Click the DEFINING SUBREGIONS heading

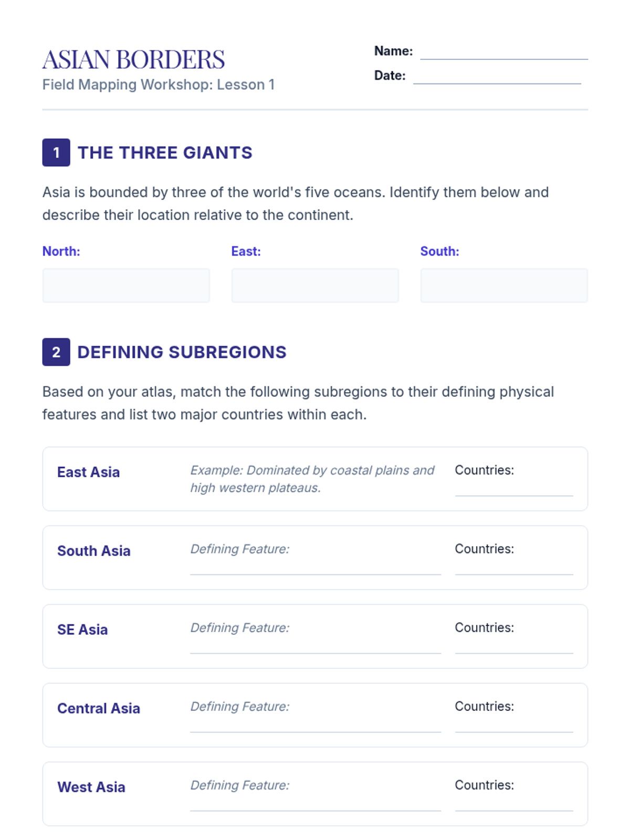(182, 352)
